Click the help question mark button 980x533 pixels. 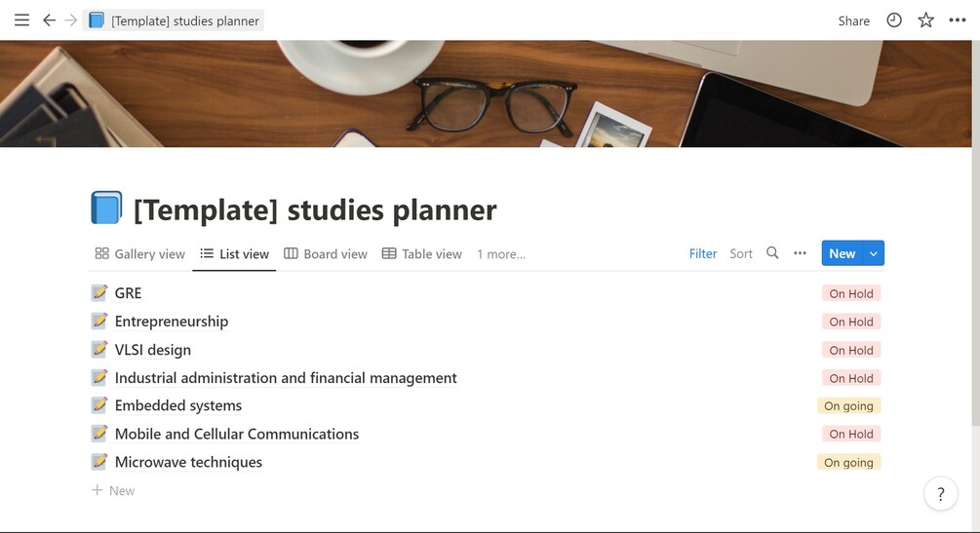940,494
